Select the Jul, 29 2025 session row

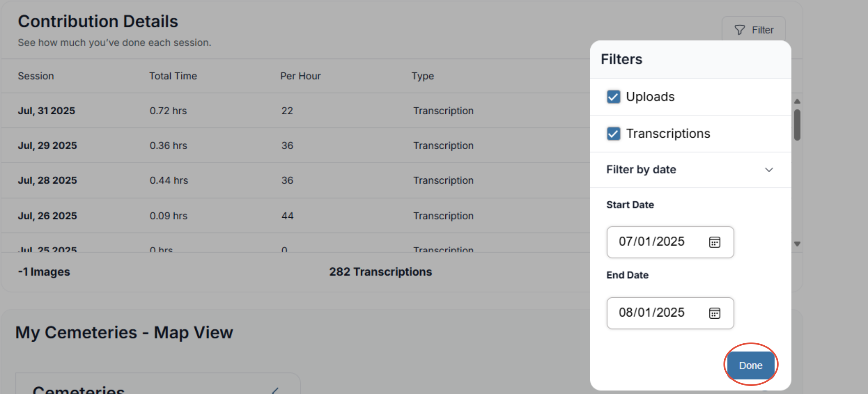coord(296,145)
